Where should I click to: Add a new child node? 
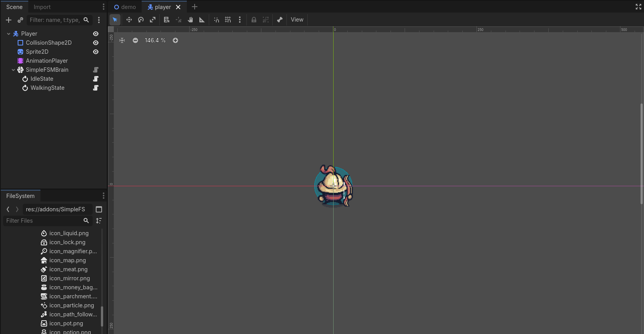click(x=9, y=20)
